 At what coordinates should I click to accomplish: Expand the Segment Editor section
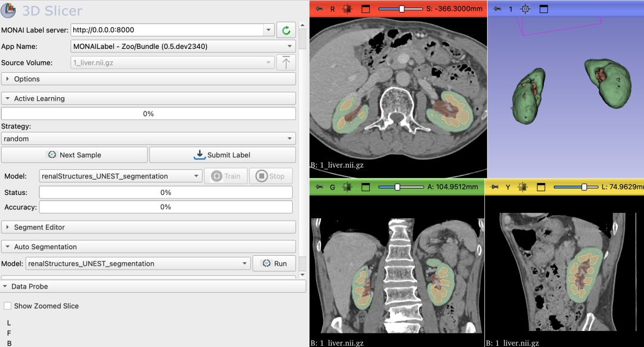[x=148, y=227]
